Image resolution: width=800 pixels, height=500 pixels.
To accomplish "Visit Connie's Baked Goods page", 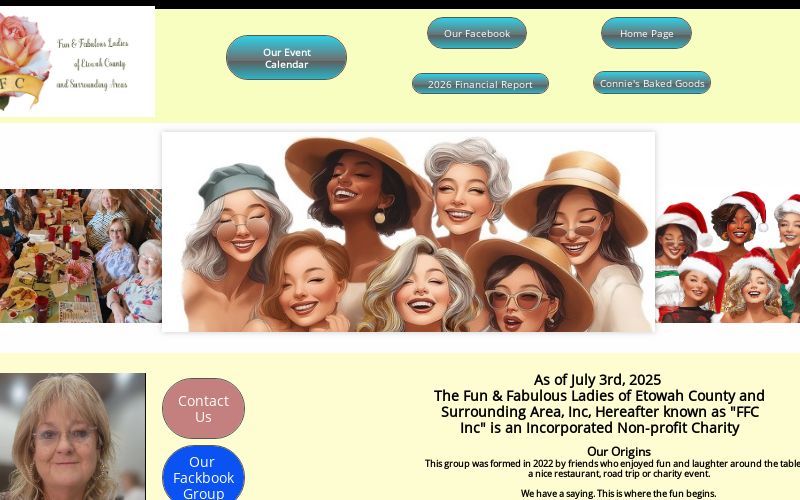I will (x=652, y=83).
